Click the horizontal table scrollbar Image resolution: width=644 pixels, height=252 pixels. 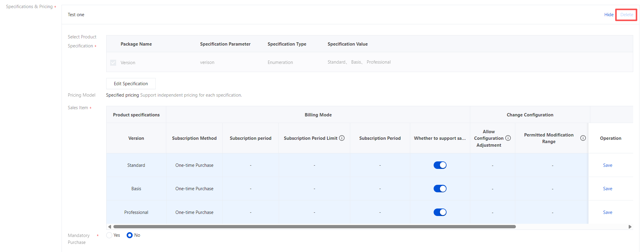(x=314, y=227)
